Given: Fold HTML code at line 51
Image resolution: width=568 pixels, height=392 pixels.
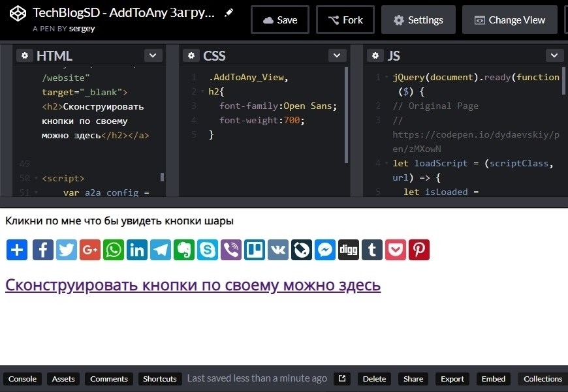Looking at the screenshot, I should point(36,192).
